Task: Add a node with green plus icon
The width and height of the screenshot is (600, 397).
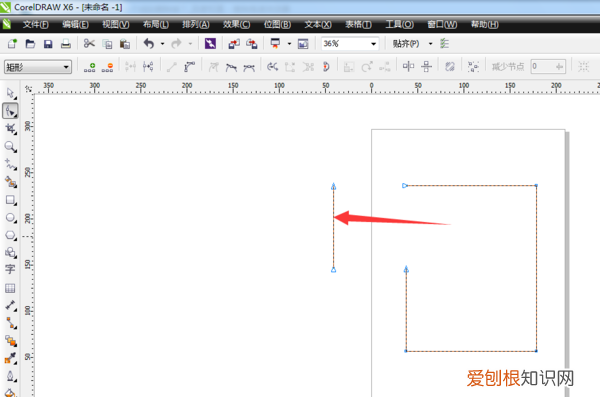Action: pyautogui.click(x=90, y=67)
